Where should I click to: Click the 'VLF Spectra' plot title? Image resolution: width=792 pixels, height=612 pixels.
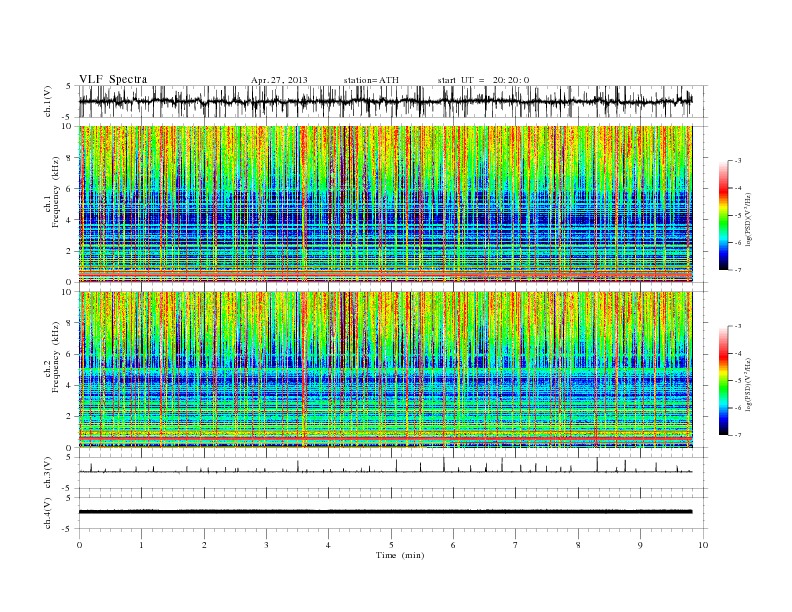pyautogui.click(x=113, y=79)
